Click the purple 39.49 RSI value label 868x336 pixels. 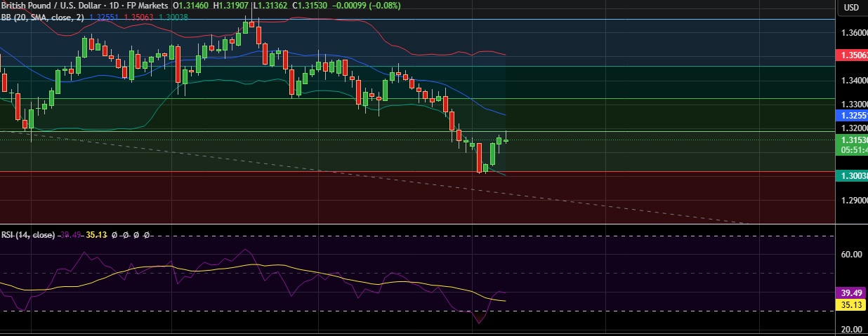(x=850, y=293)
